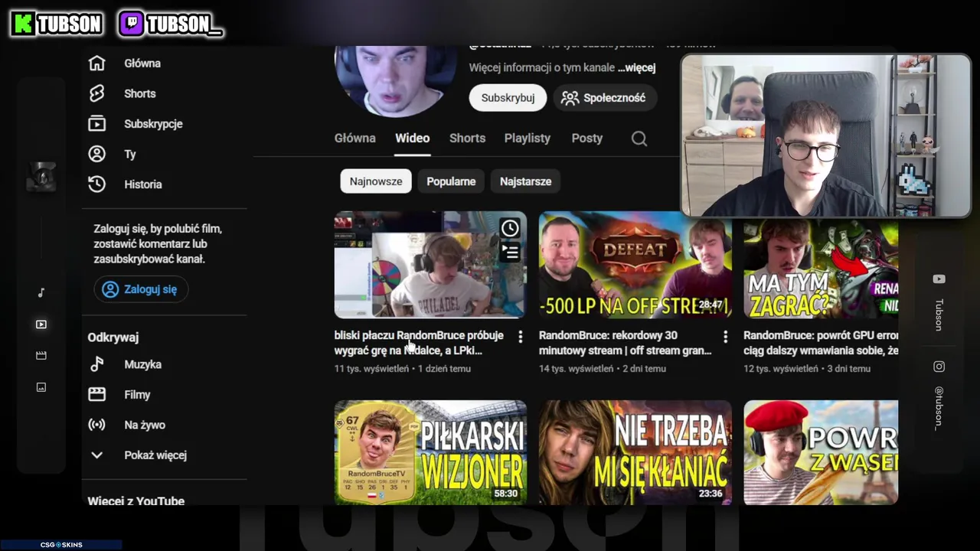
Task: Open the channel avatar picture
Action: pos(395,80)
